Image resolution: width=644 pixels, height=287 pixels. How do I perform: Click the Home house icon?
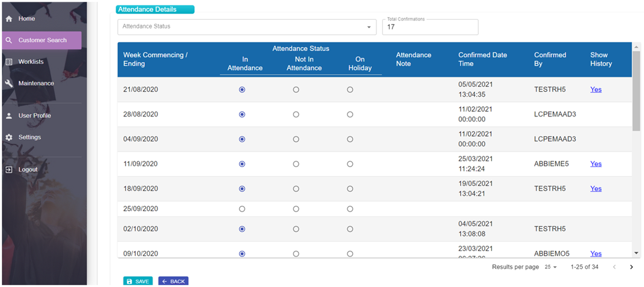click(x=9, y=19)
